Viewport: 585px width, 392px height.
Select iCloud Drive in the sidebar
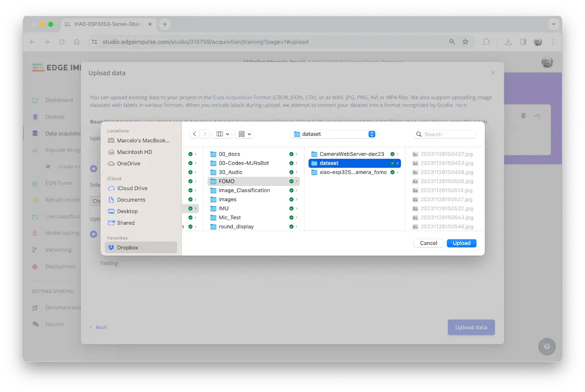point(132,188)
